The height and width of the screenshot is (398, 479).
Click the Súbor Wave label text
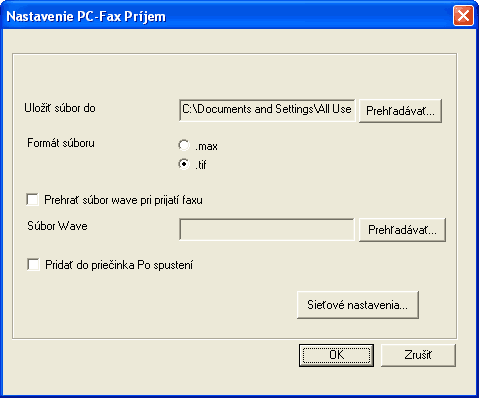coord(57,226)
